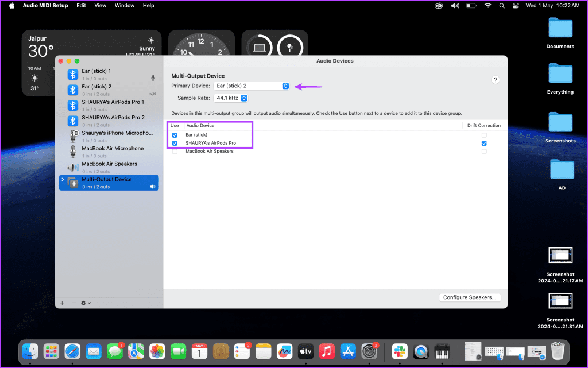
Task: Click Bluetooth icon beside SHAURYA's AirPods Pro 2
Action: click(x=73, y=121)
